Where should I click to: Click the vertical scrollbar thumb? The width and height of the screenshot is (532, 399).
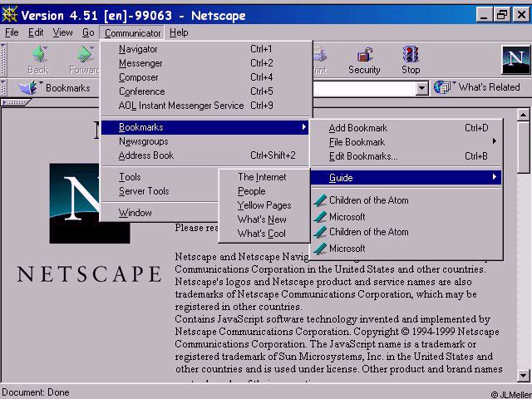pyautogui.click(x=523, y=148)
